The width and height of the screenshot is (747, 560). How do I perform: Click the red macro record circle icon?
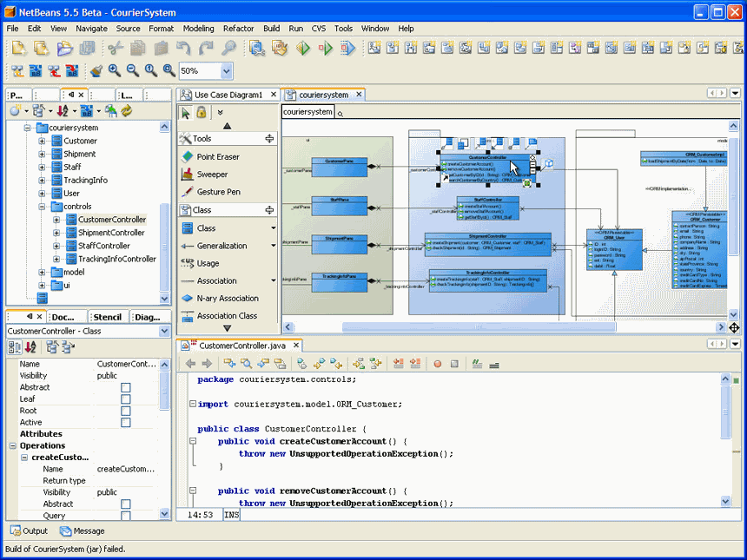click(437, 365)
